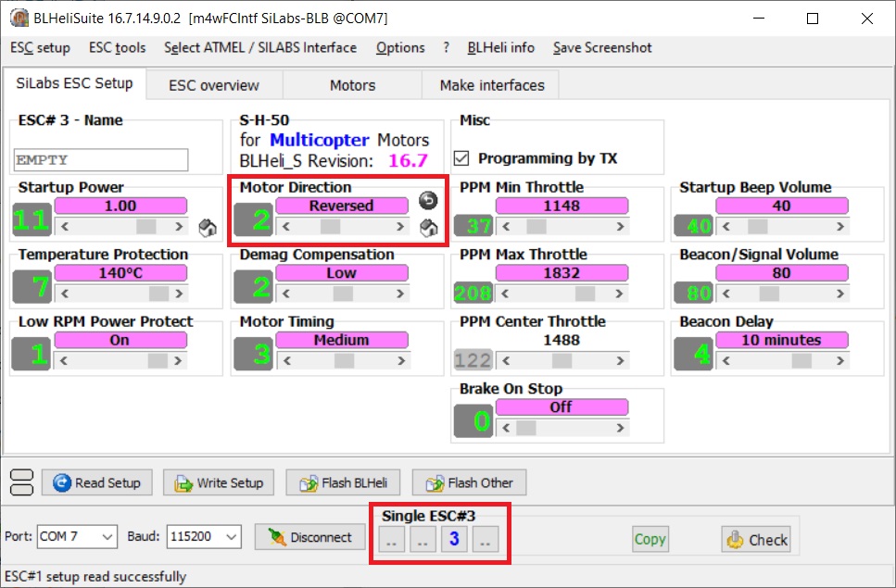This screenshot has width=896, height=588.
Task: Click the Temperature Protection slider thumb
Action: click(x=158, y=294)
